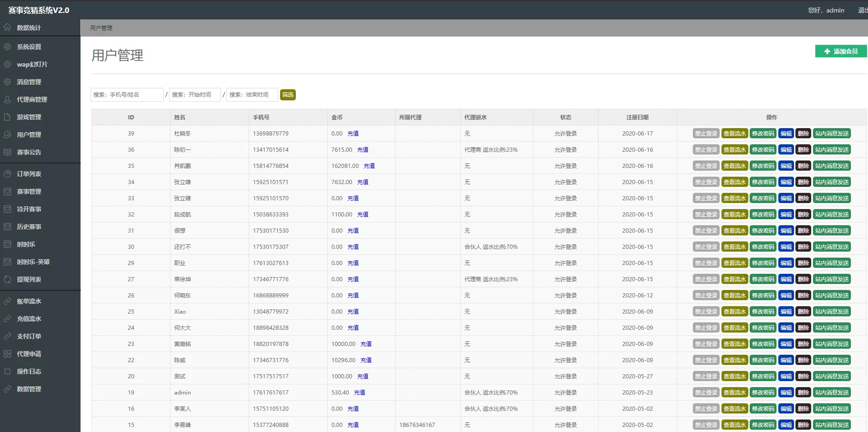Click the square icon beside 操作日志

tap(7, 371)
